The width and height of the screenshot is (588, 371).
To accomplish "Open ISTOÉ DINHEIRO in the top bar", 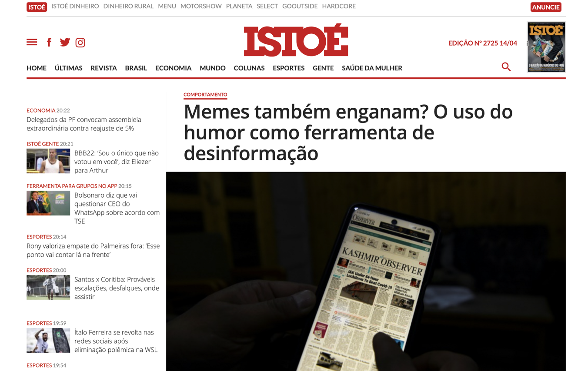I will tap(75, 6).
